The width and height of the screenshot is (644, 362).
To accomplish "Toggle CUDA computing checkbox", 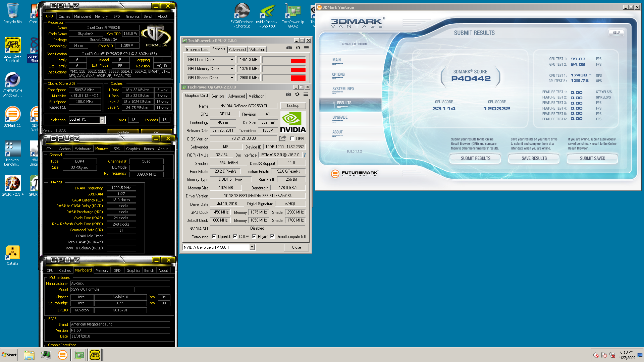I will (x=235, y=237).
